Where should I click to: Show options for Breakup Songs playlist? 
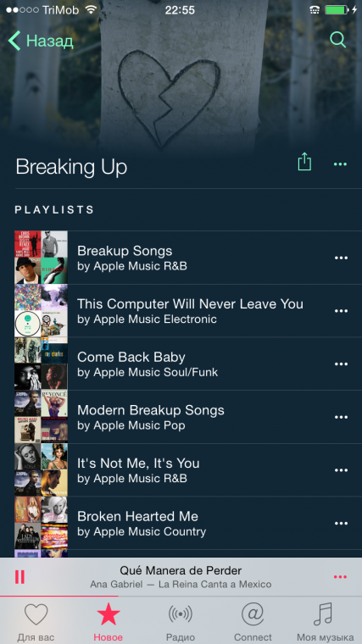click(341, 258)
